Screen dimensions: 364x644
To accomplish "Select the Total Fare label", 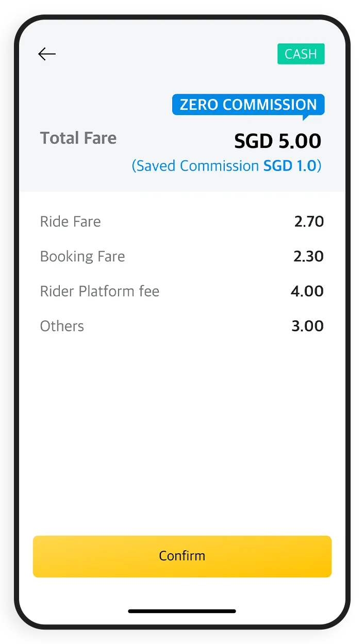I will 78,138.
